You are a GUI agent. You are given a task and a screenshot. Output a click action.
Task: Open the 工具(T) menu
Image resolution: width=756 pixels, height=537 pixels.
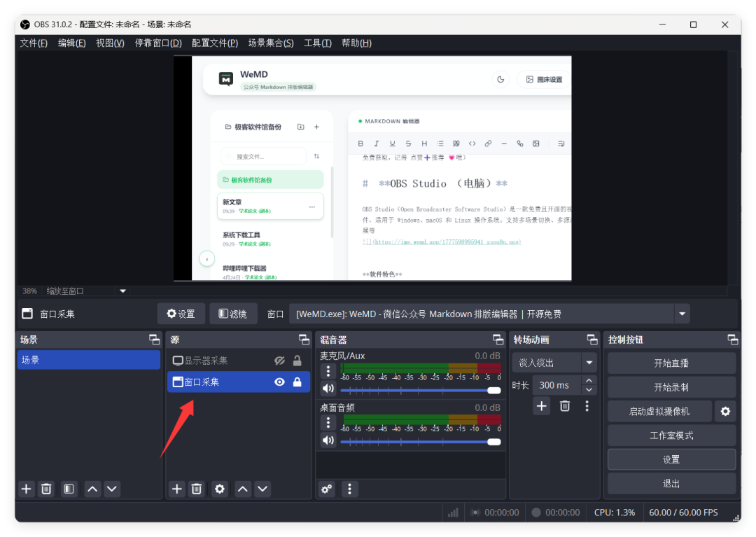318,43
